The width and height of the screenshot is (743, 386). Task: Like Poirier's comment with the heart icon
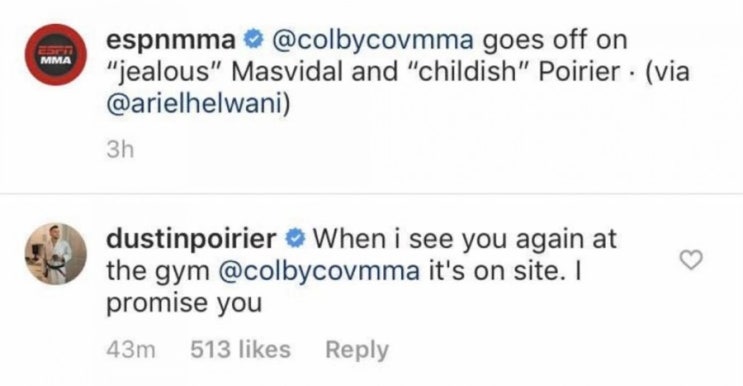pyautogui.click(x=691, y=260)
